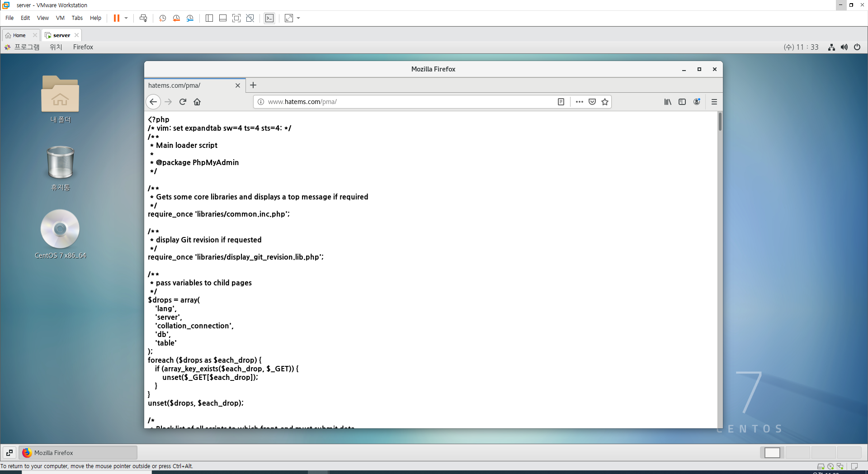Click the stretch guest display icon
Image resolution: width=868 pixels, height=474 pixels.
click(289, 18)
